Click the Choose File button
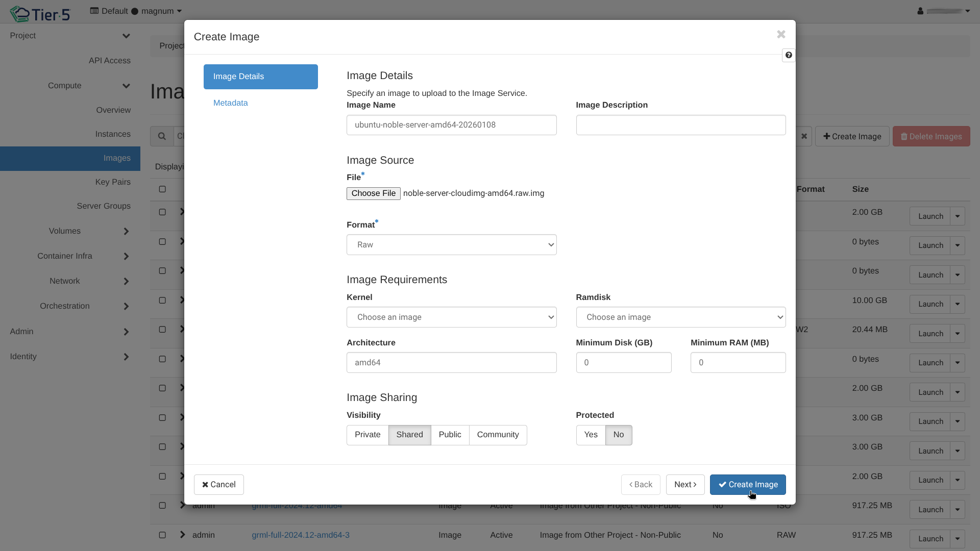The width and height of the screenshot is (980, 551). [373, 193]
